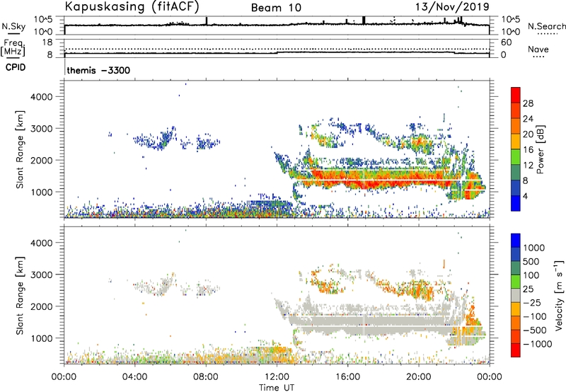566x392 pixels.
Task: Click the "-100" label on velocity colorbar
Action: (x=535, y=316)
